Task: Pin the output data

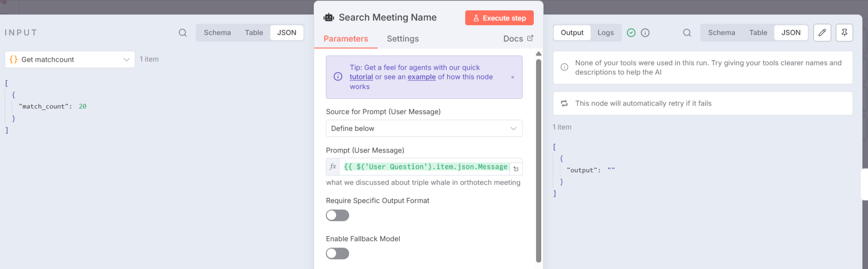Action: click(844, 33)
